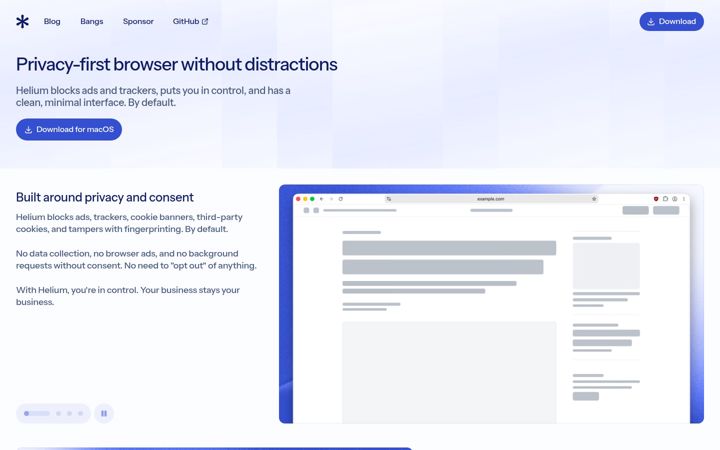Jump to second carousel dot

(x=58, y=413)
